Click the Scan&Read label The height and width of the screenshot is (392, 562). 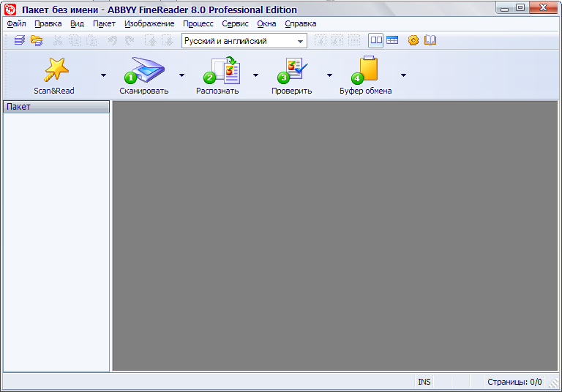tap(54, 91)
